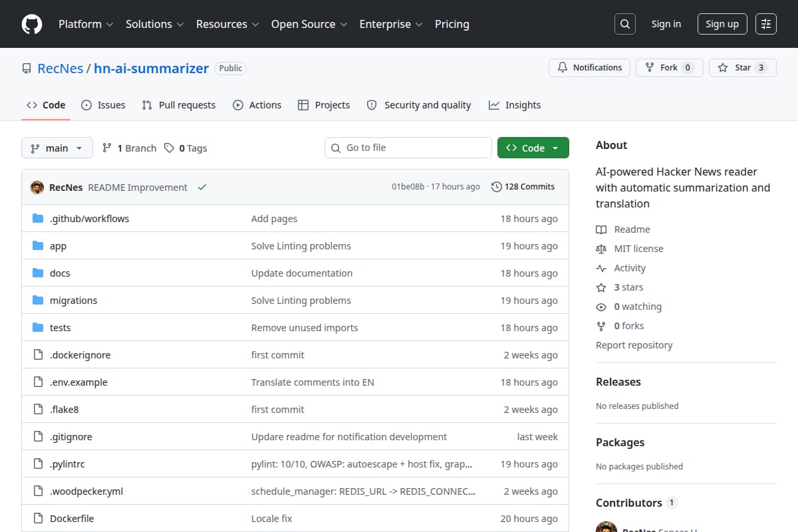The width and height of the screenshot is (798, 532).
Task: Click the docs folder icon
Action: (38, 273)
